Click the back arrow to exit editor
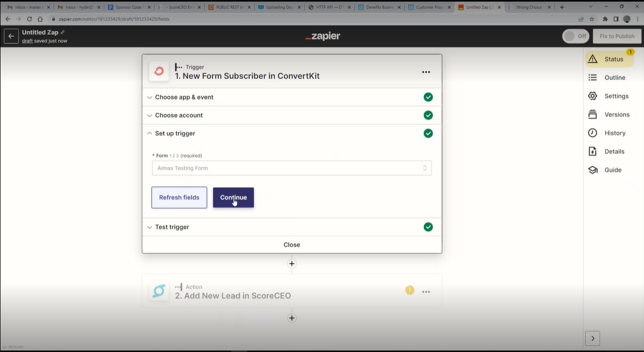 tap(11, 36)
